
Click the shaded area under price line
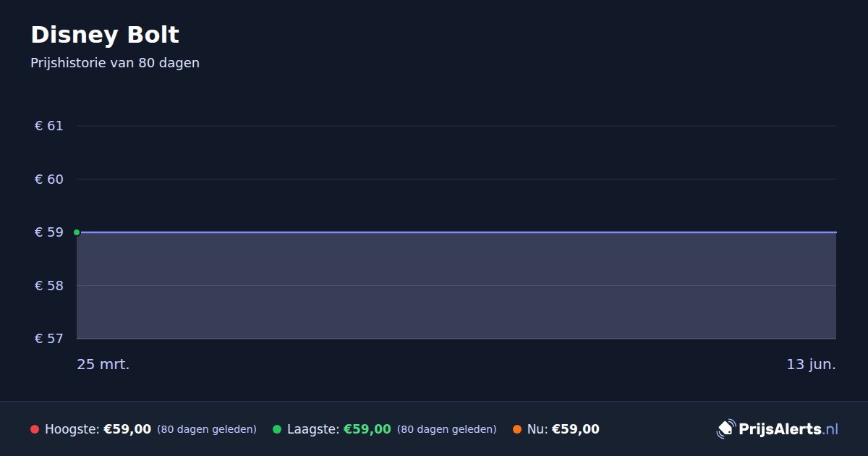(x=456, y=286)
